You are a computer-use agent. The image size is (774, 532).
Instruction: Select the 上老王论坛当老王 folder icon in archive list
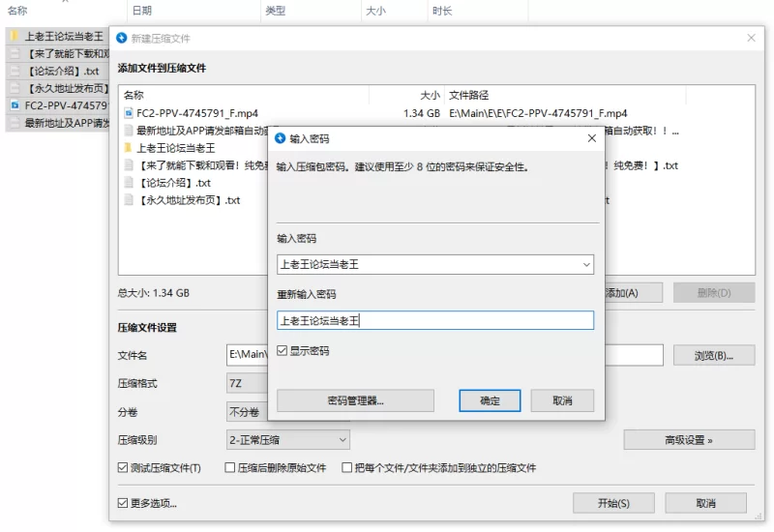[129, 148]
